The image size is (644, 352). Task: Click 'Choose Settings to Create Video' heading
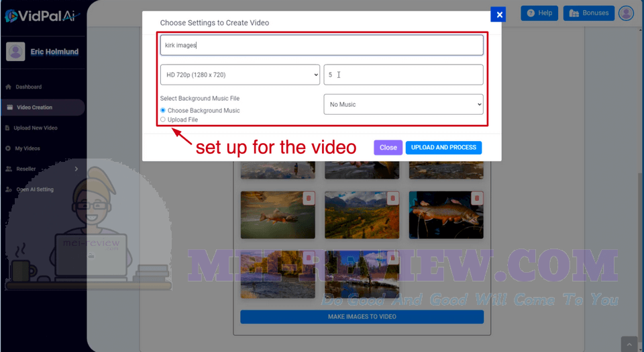point(215,23)
